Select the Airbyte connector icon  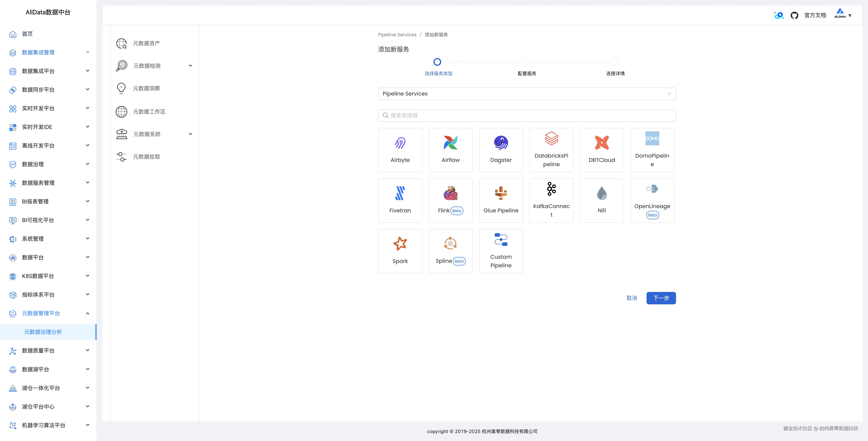pos(400,143)
